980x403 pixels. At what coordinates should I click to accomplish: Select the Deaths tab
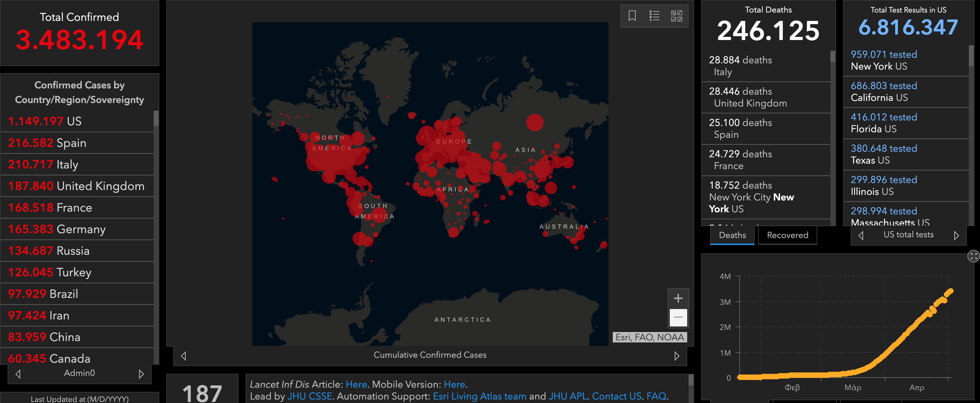coord(732,235)
